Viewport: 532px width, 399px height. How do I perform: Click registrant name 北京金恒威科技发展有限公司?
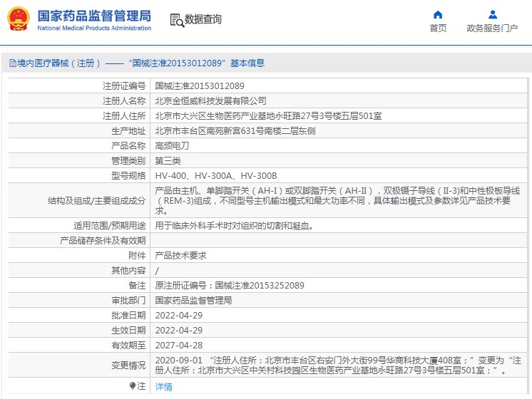[210, 100]
